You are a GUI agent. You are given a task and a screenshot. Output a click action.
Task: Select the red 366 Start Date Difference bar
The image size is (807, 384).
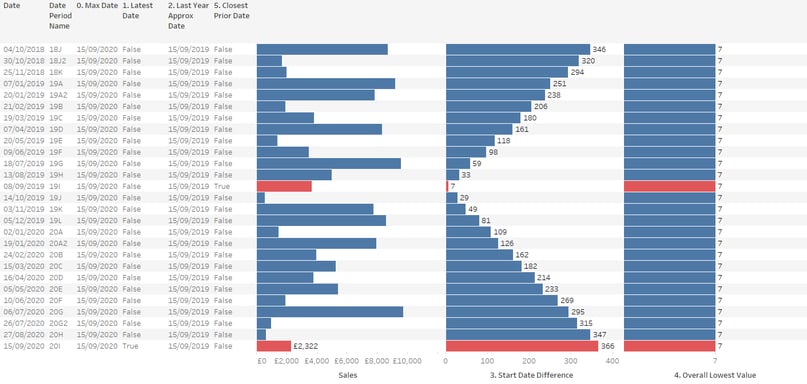point(522,346)
